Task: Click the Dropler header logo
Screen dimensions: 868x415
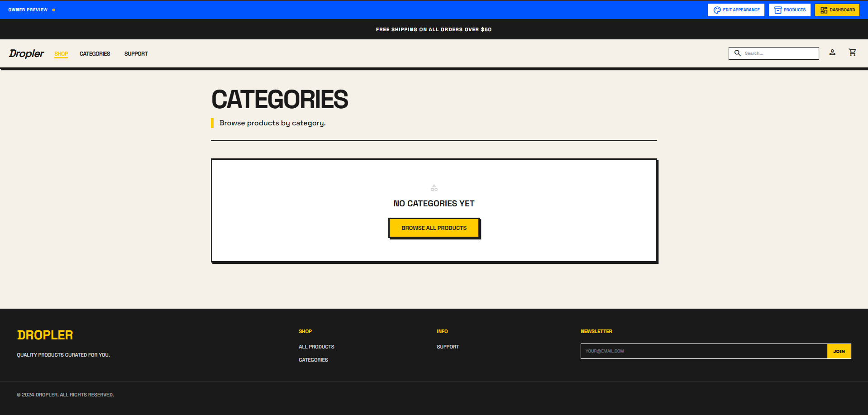Action: 26,53
